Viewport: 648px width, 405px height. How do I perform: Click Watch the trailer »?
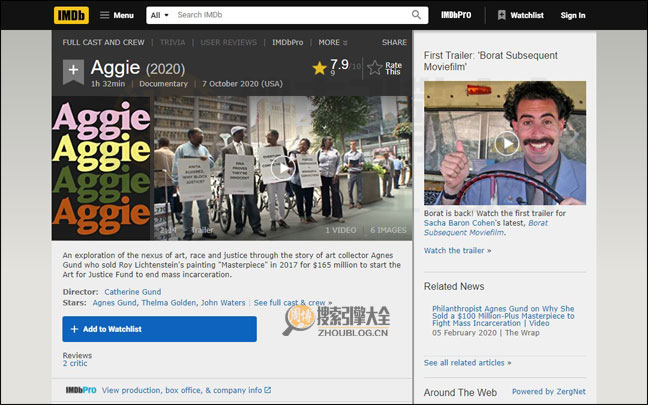(457, 250)
